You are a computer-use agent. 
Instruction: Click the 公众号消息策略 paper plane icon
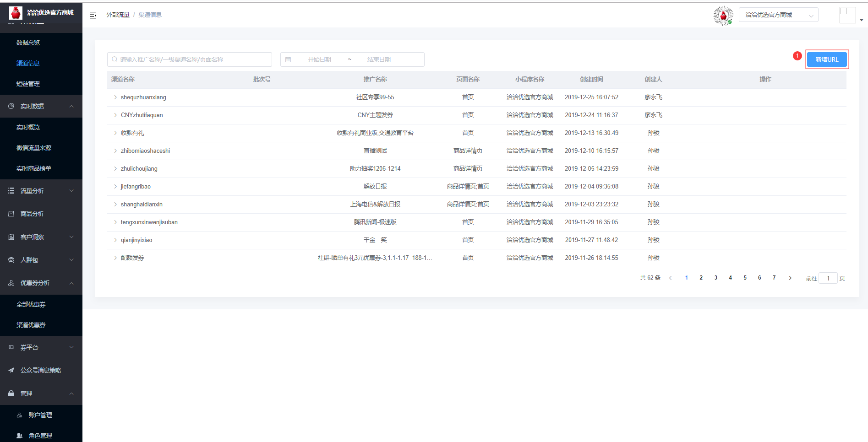pos(11,370)
